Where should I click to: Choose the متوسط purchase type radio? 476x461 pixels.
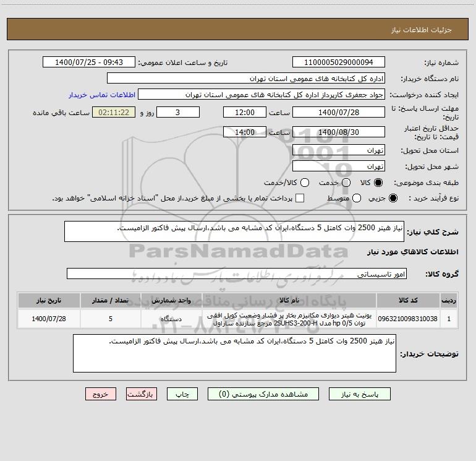pos(357,198)
